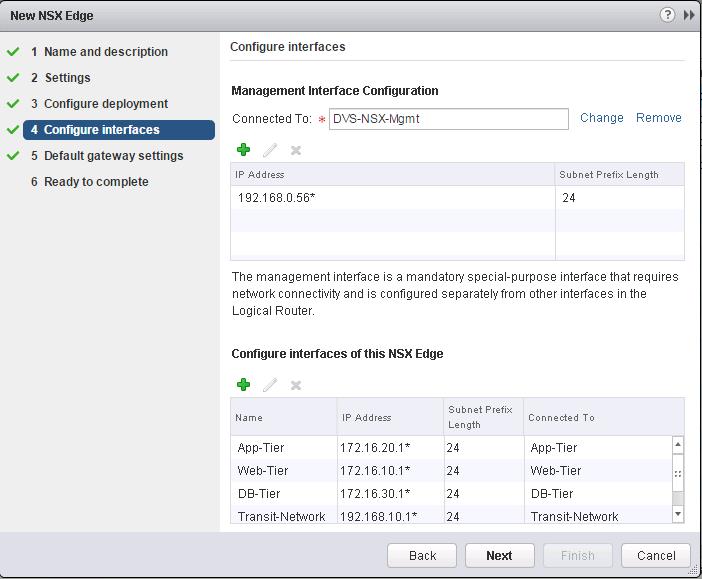Click the Cancel button

(656, 556)
